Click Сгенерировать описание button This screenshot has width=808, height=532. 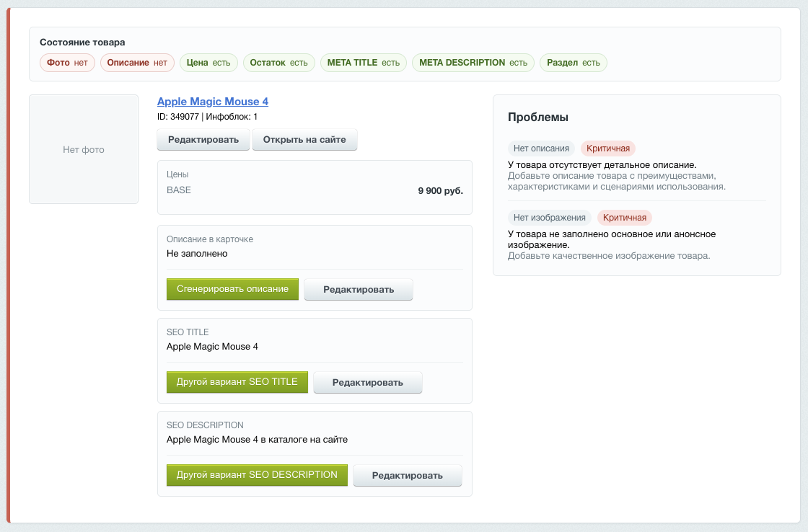coord(232,289)
